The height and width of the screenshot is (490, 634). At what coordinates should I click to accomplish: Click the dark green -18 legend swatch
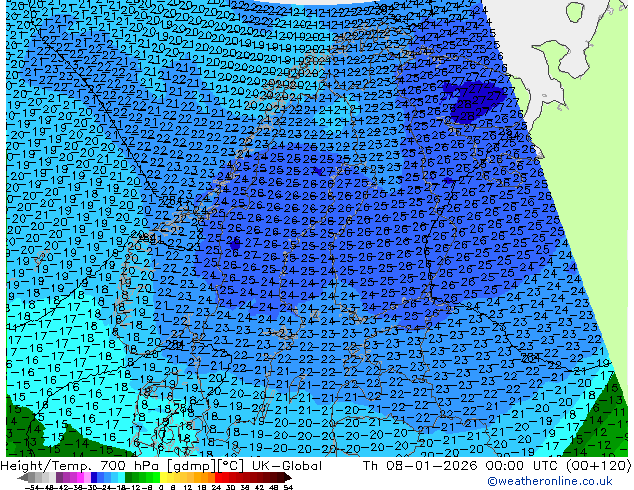129,478
